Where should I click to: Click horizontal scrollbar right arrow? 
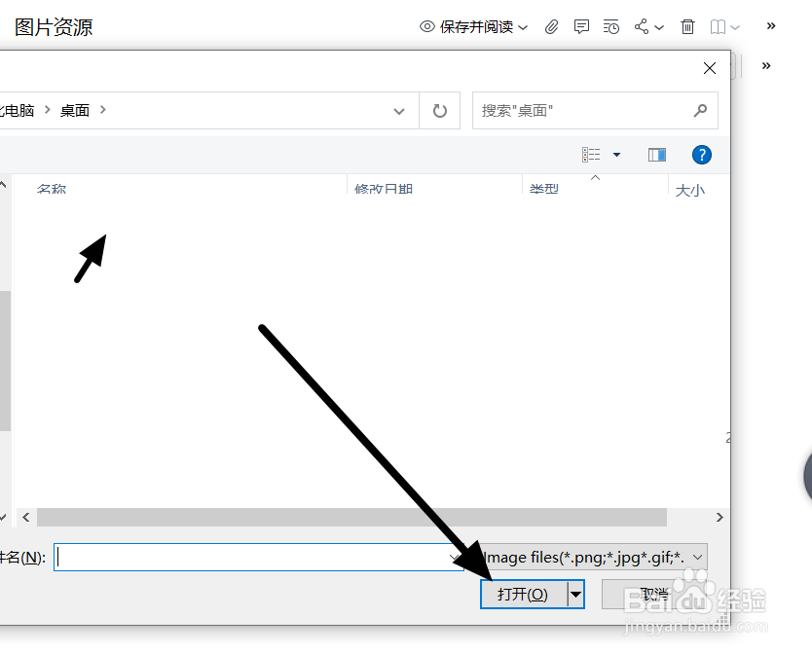(x=720, y=517)
